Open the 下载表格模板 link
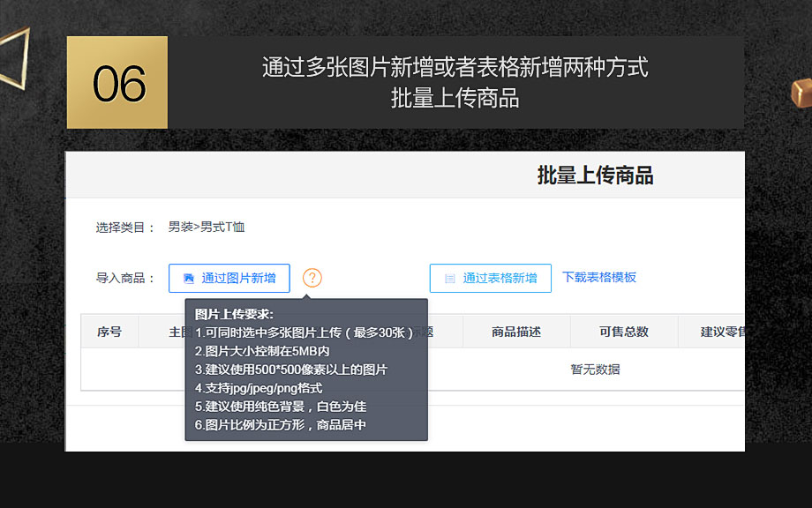The image size is (812, 508). click(599, 277)
